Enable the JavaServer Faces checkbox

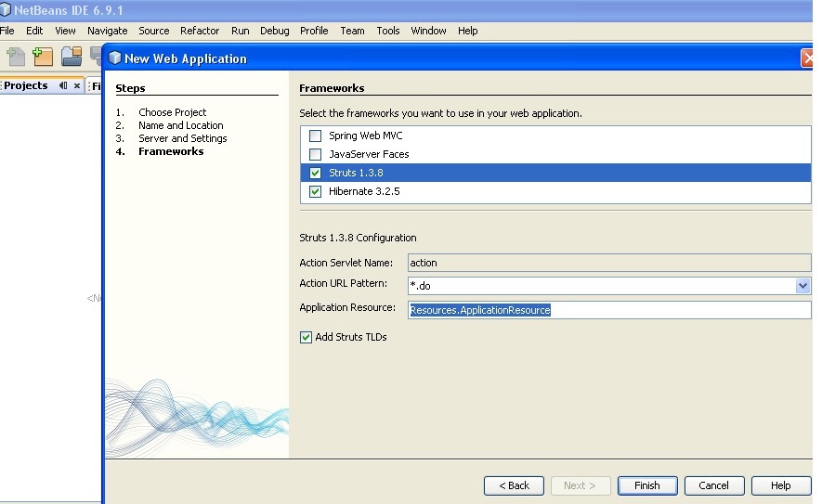point(315,155)
